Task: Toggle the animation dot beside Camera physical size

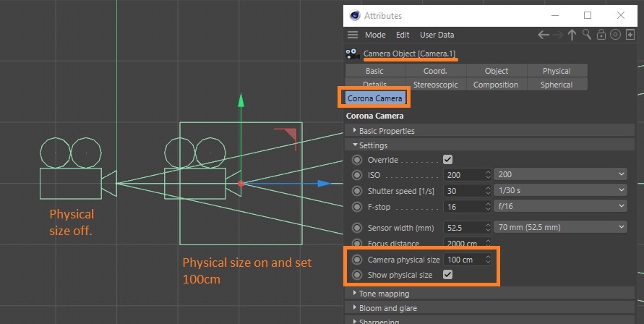Action: (x=357, y=260)
